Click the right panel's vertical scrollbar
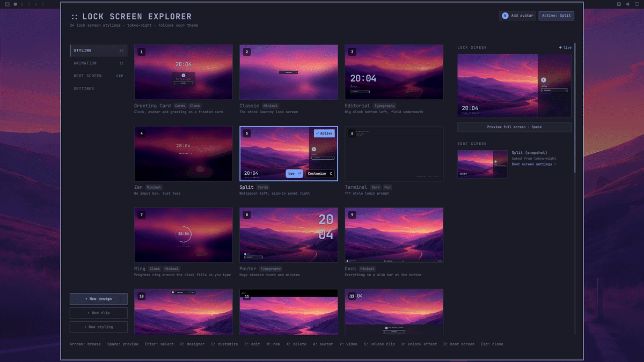 click(575, 107)
